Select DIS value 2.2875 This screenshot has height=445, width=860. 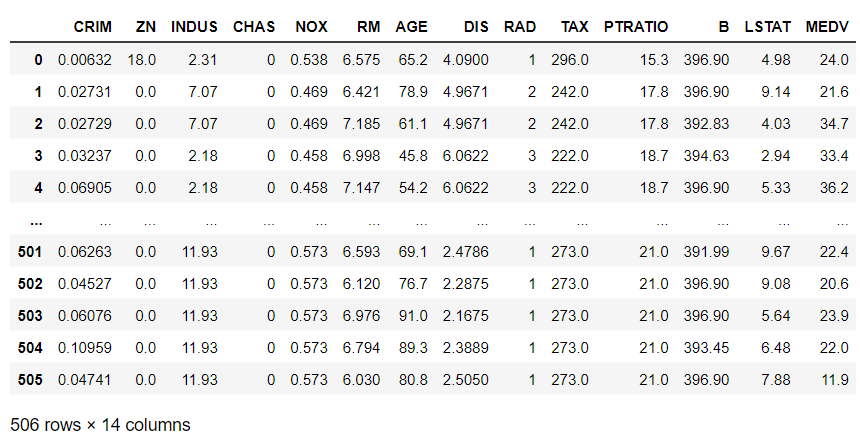click(x=466, y=284)
